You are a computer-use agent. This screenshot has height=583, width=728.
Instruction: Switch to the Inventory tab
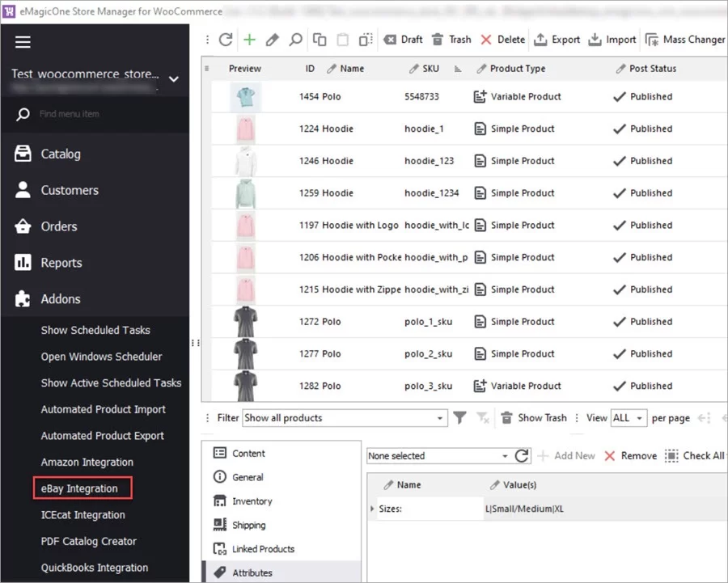(252, 501)
